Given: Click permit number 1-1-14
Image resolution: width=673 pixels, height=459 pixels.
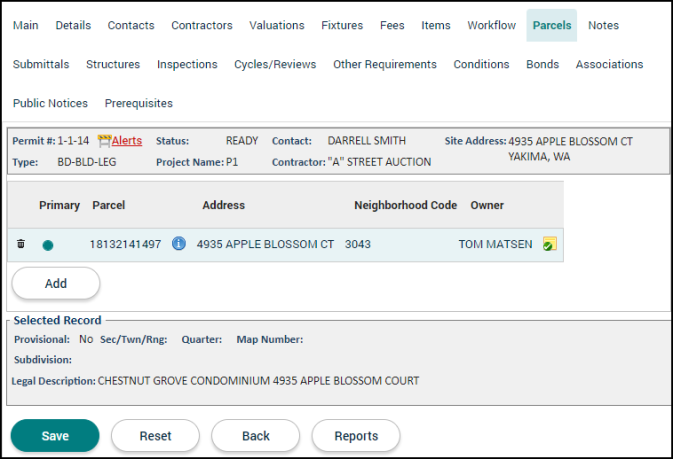Looking at the screenshot, I should [73, 141].
